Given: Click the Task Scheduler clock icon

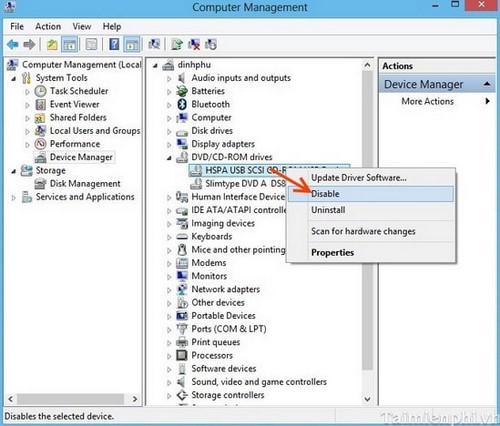Looking at the screenshot, I should click(x=40, y=91).
